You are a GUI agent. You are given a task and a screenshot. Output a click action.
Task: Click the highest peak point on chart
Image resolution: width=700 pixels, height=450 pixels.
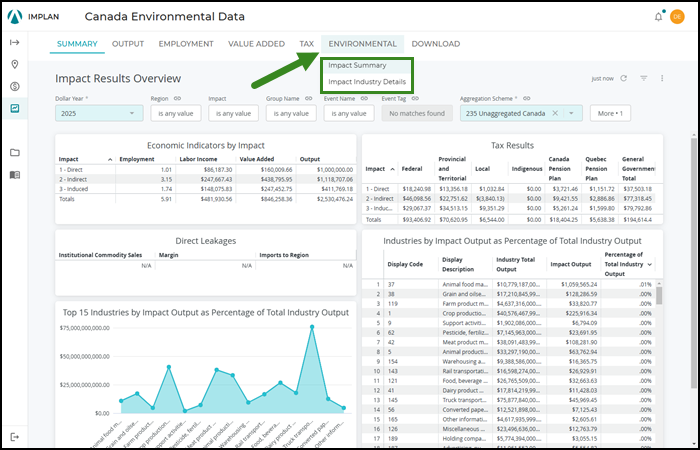tap(312, 327)
